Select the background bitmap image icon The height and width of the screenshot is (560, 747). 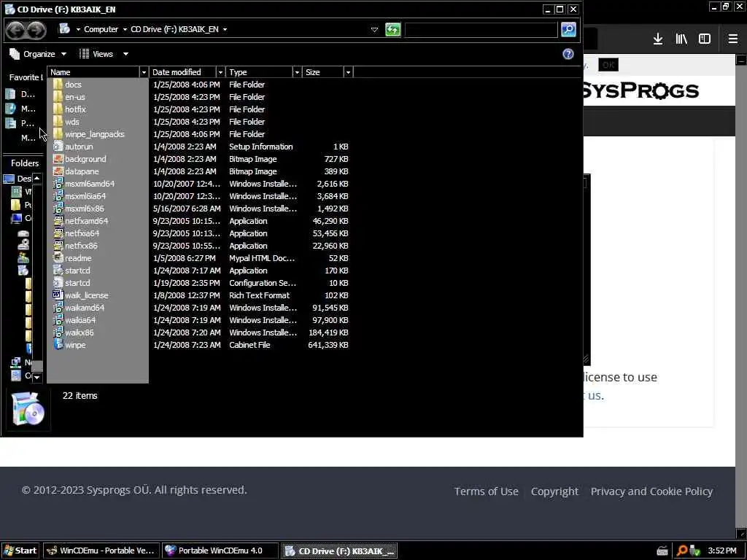[x=58, y=159]
